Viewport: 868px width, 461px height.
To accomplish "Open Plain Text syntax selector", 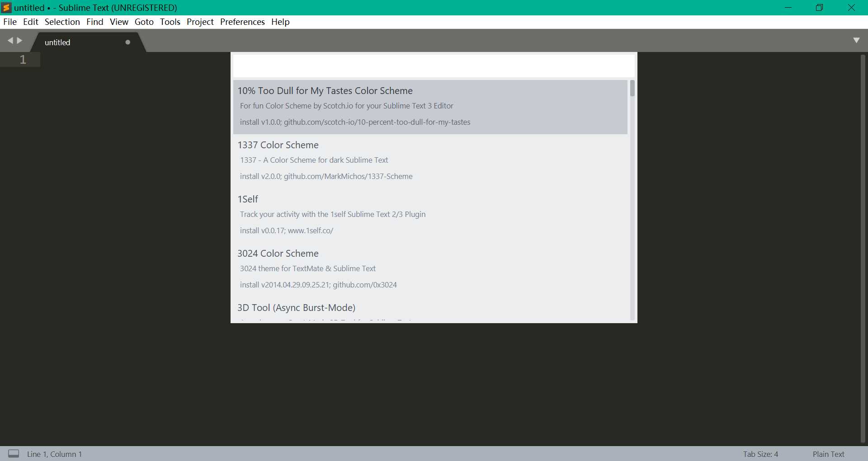I will tap(828, 454).
